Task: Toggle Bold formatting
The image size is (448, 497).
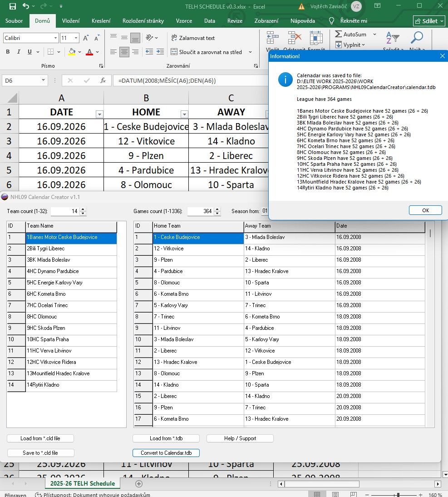Action: [8, 52]
